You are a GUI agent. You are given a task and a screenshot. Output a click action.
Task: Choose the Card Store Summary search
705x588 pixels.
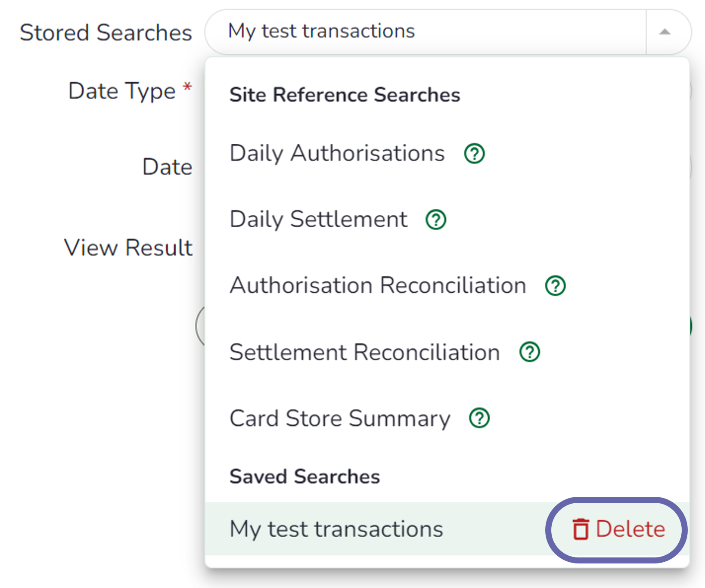[340, 418]
